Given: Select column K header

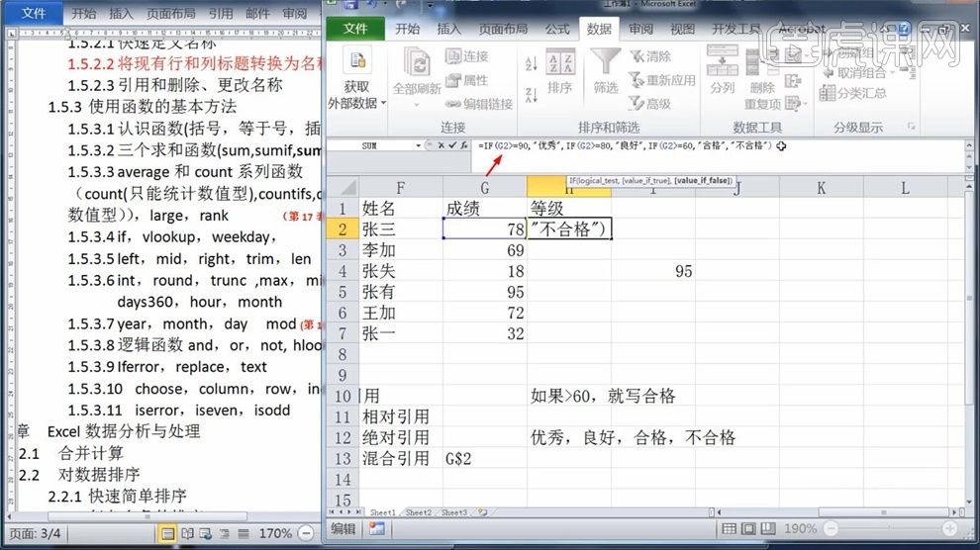Looking at the screenshot, I should pyautogui.click(x=822, y=187).
